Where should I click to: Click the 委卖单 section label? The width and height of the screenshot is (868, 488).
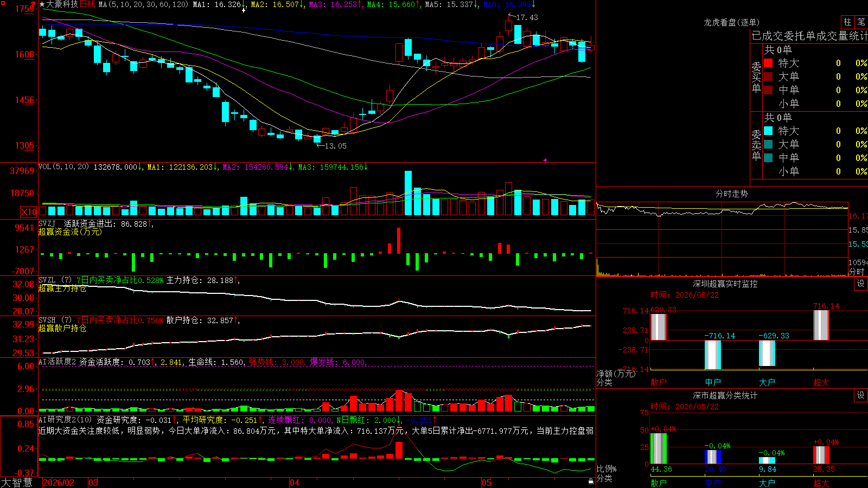pyautogui.click(x=756, y=145)
